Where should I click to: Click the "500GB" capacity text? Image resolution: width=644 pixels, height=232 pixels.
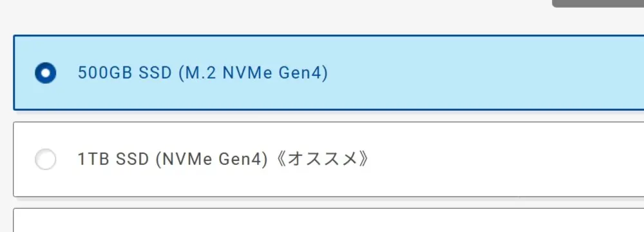(x=105, y=73)
